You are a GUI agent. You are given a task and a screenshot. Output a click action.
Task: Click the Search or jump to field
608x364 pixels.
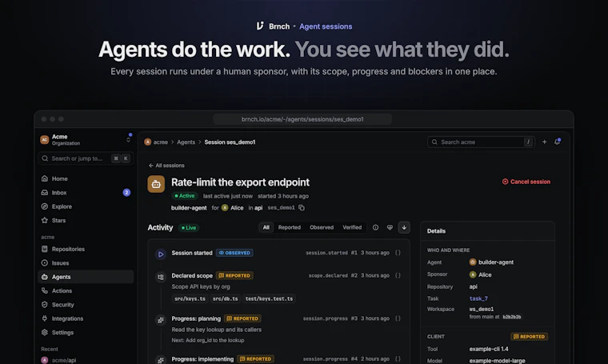86,158
